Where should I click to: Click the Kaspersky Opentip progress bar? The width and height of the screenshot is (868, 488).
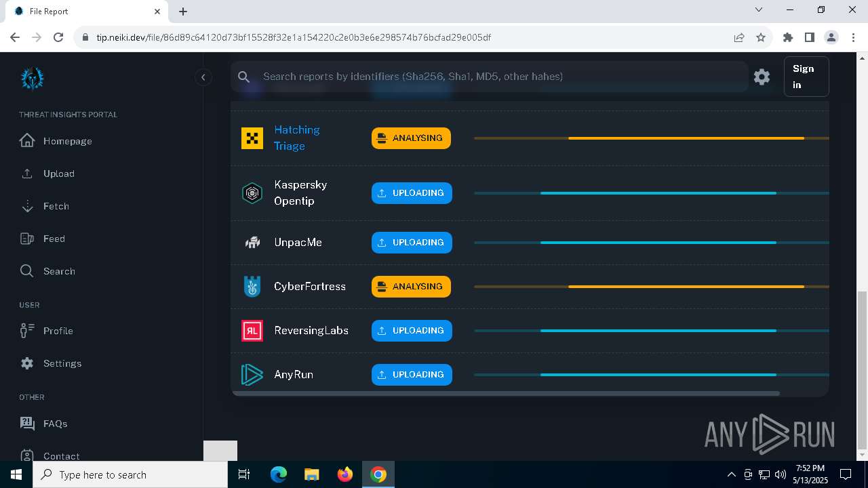coord(652,193)
